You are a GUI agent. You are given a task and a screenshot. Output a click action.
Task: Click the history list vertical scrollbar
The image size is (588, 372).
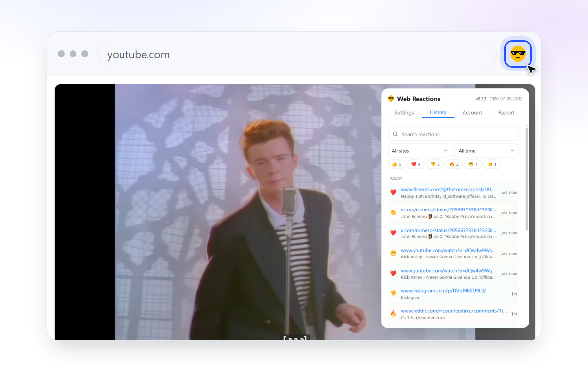[527, 179]
